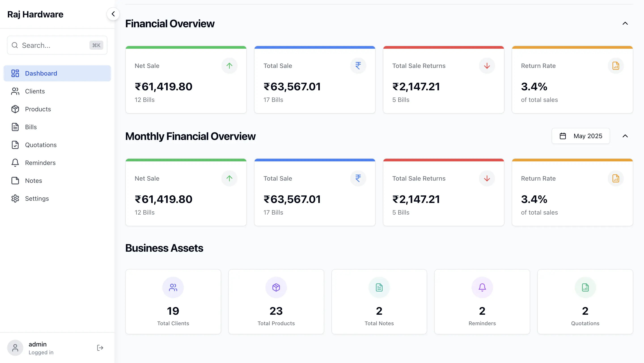Click the admin user avatar icon

point(15,348)
